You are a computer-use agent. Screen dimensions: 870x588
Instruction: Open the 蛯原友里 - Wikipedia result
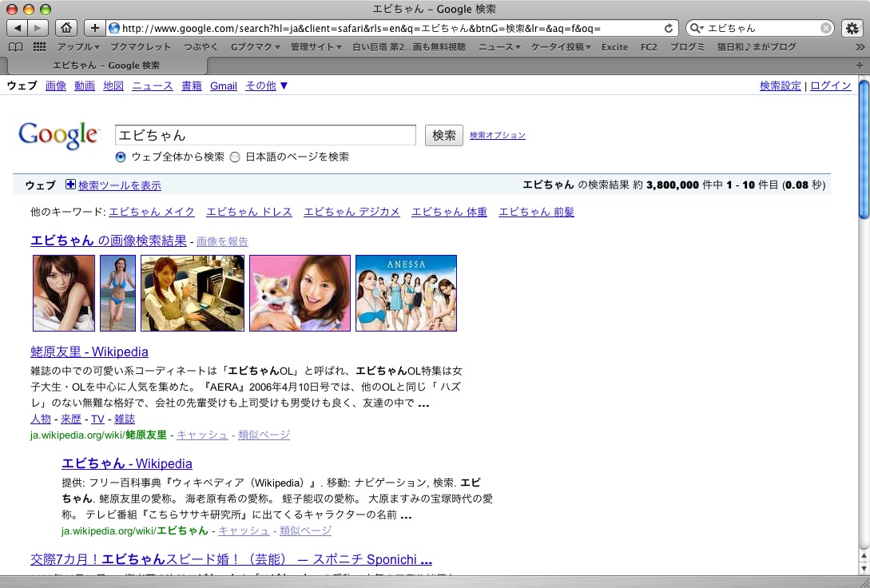(89, 352)
